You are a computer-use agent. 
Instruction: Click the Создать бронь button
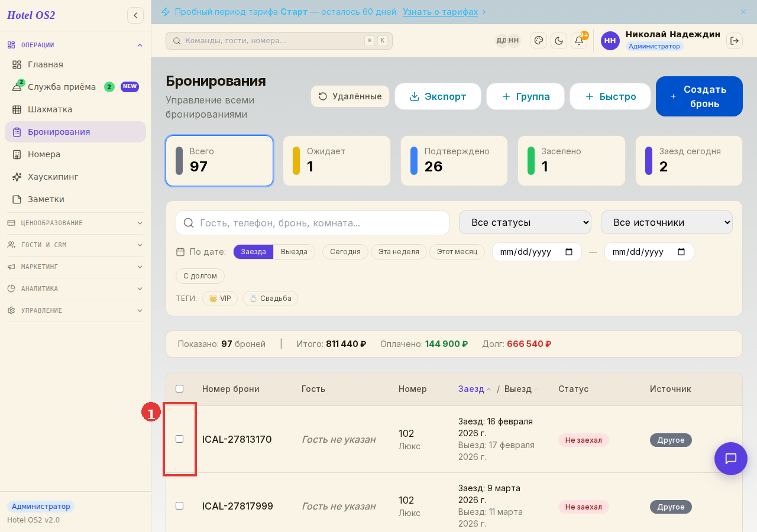pyautogui.click(x=699, y=96)
